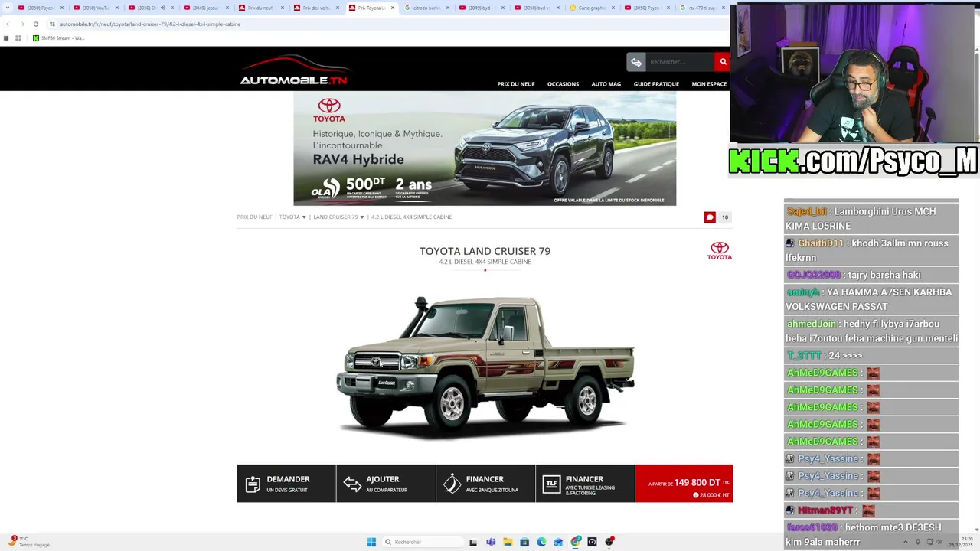Screen dimensions: 980x551
Task: Close the Prix Toyota active tab
Action: 393,8
